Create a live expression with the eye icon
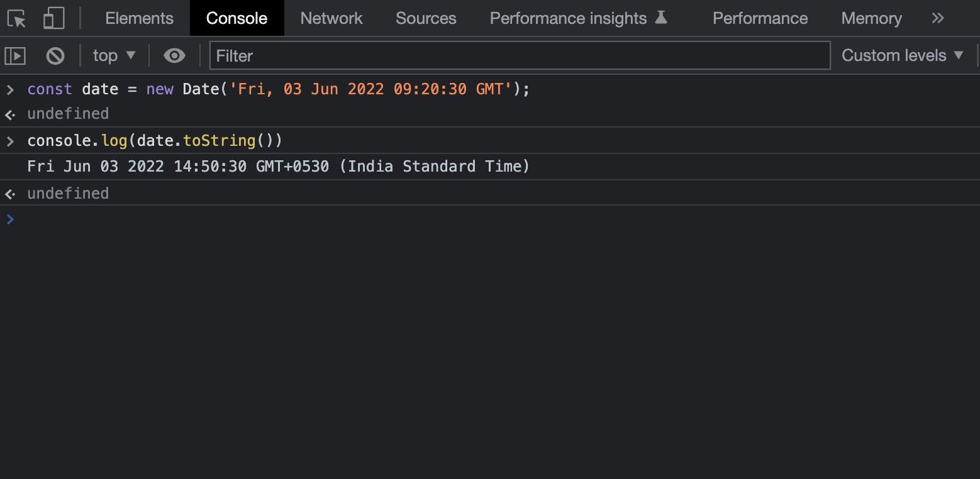 [174, 56]
